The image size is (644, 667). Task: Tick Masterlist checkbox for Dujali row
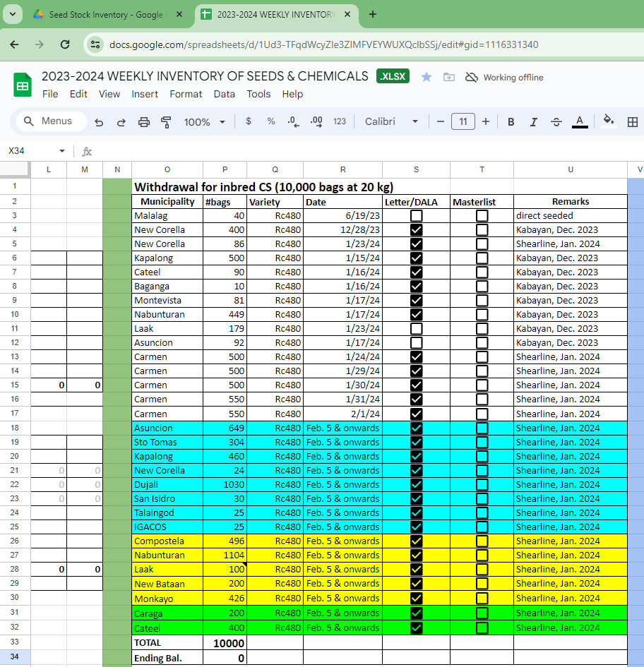coord(482,485)
